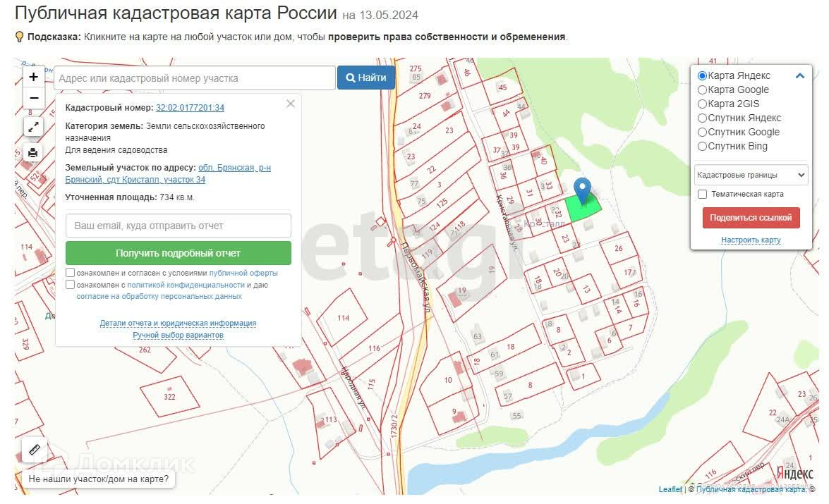Enable Тематическая карта checkbox
The height and width of the screenshot is (504, 829).
(x=702, y=195)
